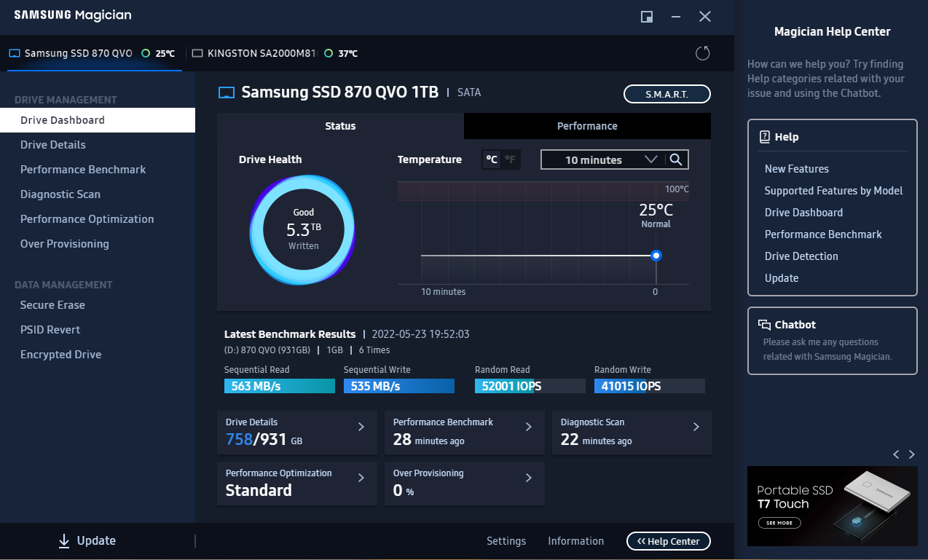Open Update help link

782,278
